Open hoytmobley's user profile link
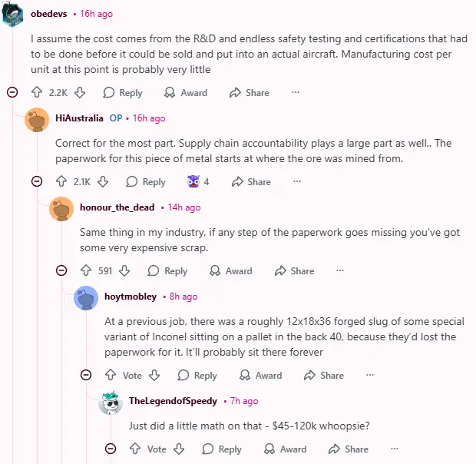The image size is (476, 464). click(x=131, y=297)
